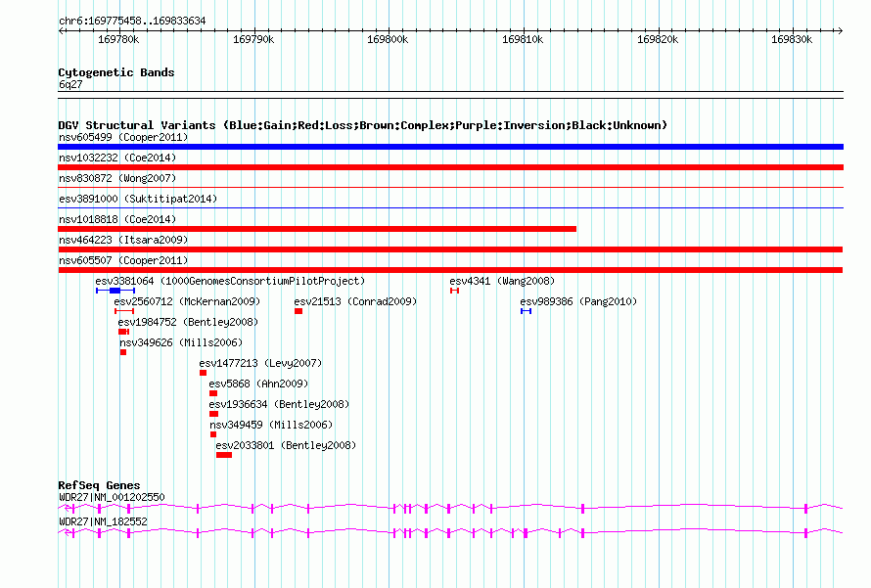This screenshot has height=588, width=871.
Task: Click the nsv605499 (Cooper2011) blue gain bar
Action: pos(450,147)
